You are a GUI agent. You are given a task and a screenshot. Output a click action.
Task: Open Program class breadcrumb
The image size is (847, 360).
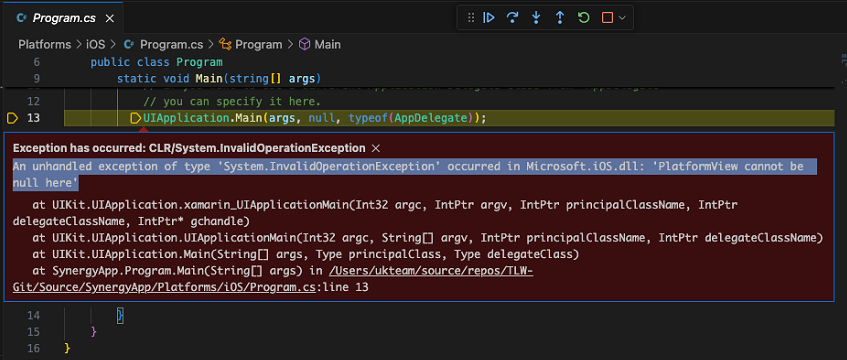[251, 45]
